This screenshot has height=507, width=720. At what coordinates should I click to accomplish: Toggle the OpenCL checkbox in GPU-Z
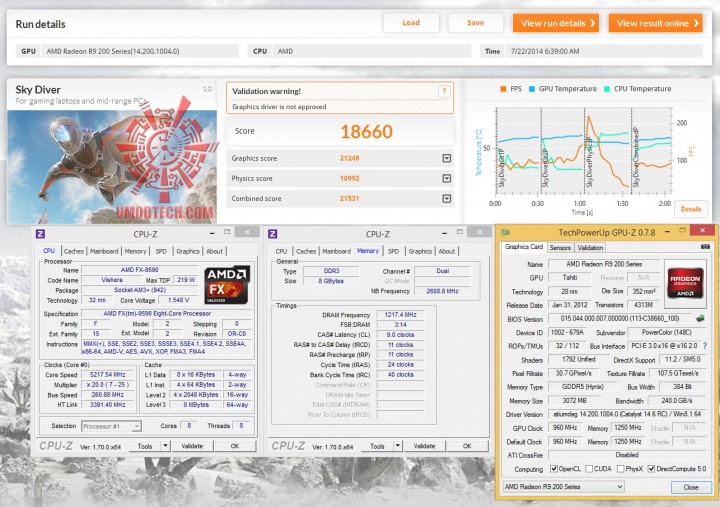[554, 468]
